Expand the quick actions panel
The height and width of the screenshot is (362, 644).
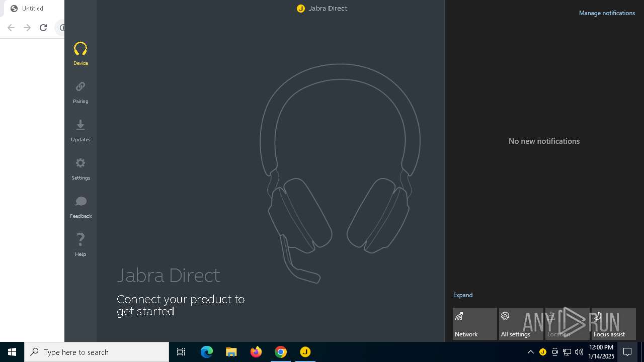tap(462, 295)
